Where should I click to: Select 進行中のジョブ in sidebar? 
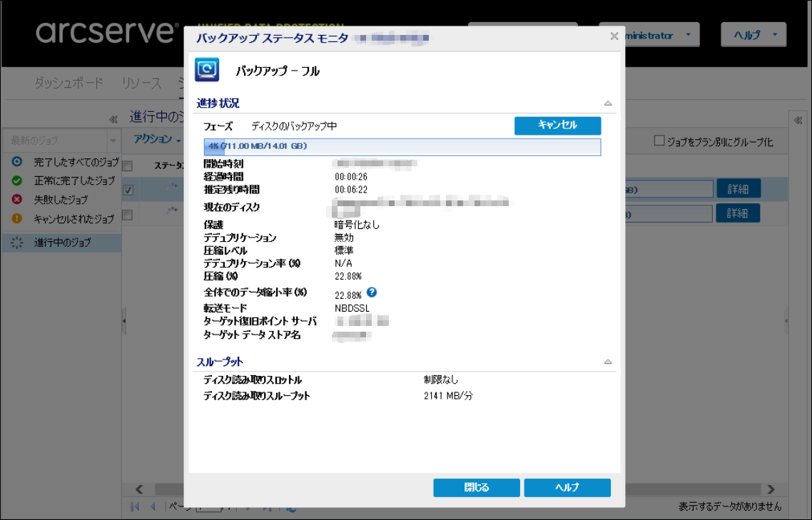[62, 243]
